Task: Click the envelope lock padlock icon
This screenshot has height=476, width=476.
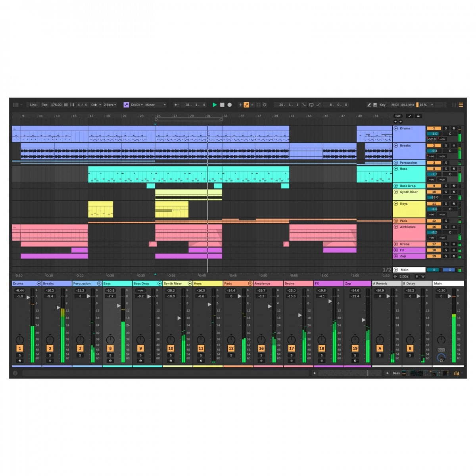Action: [418, 116]
